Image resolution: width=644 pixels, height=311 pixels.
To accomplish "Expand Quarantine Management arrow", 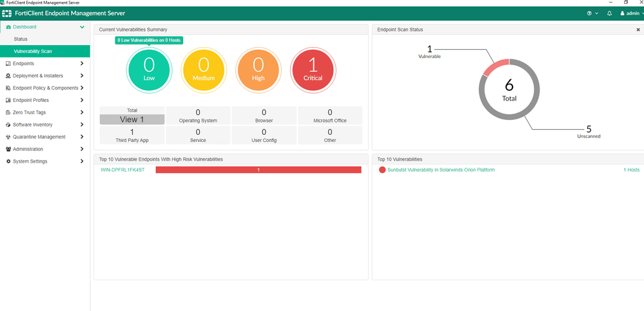I will coord(82,137).
